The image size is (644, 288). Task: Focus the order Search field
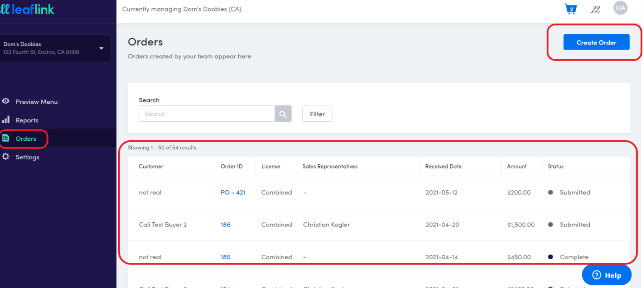click(207, 113)
